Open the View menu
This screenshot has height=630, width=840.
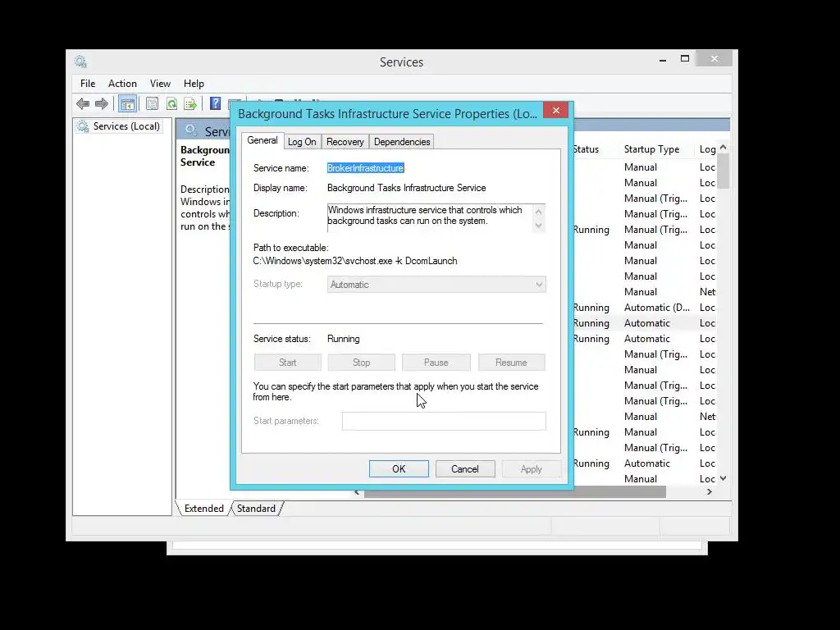[x=160, y=84]
